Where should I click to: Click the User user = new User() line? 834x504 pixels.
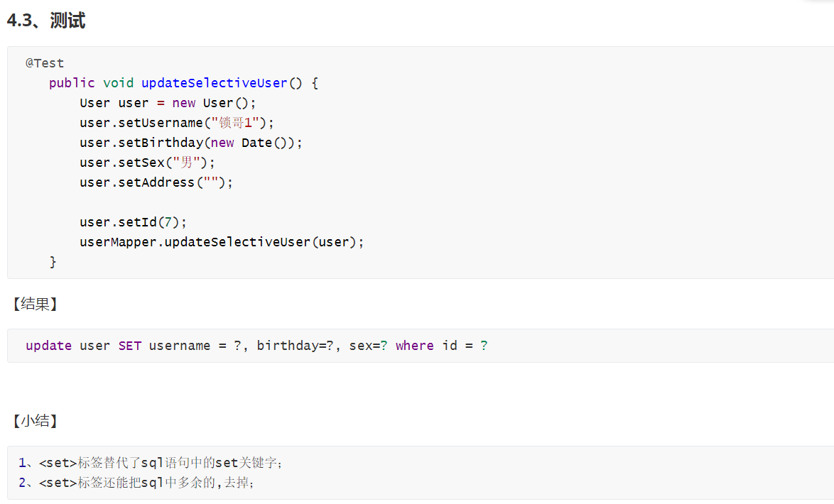tap(168, 103)
